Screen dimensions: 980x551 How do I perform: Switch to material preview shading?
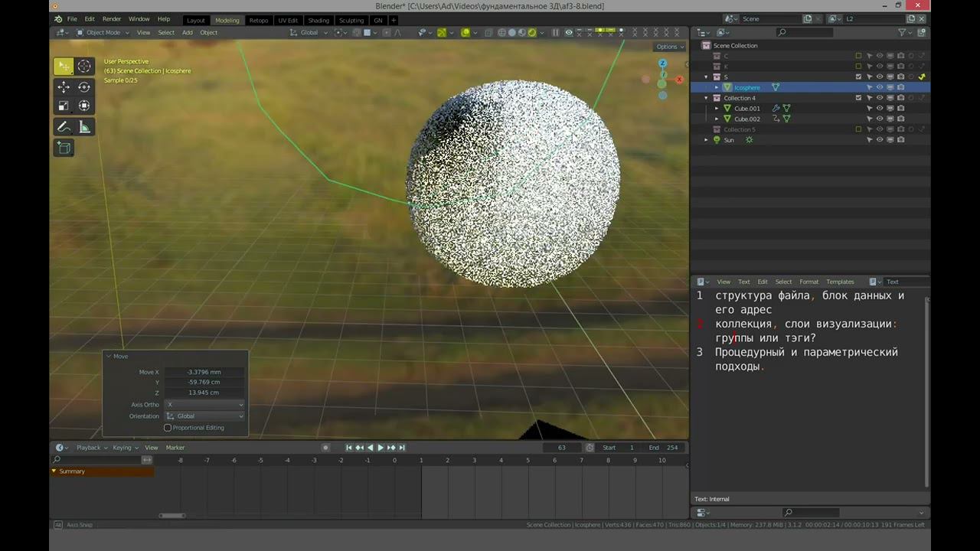(x=522, y=32)
